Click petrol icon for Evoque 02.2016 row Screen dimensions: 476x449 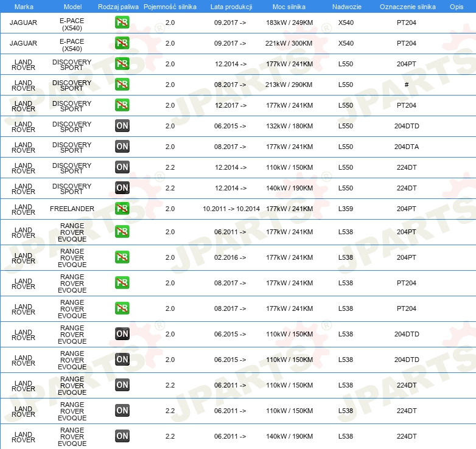122,257
